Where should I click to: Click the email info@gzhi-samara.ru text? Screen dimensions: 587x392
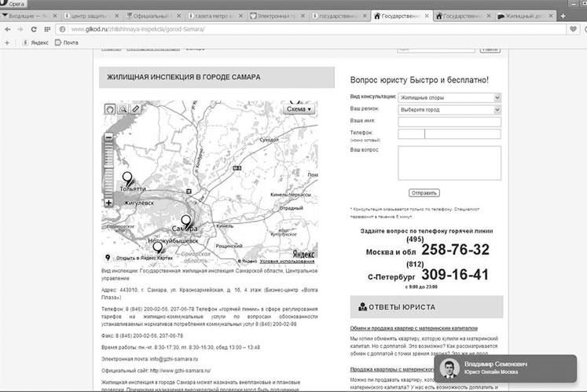tap(174, 359)
